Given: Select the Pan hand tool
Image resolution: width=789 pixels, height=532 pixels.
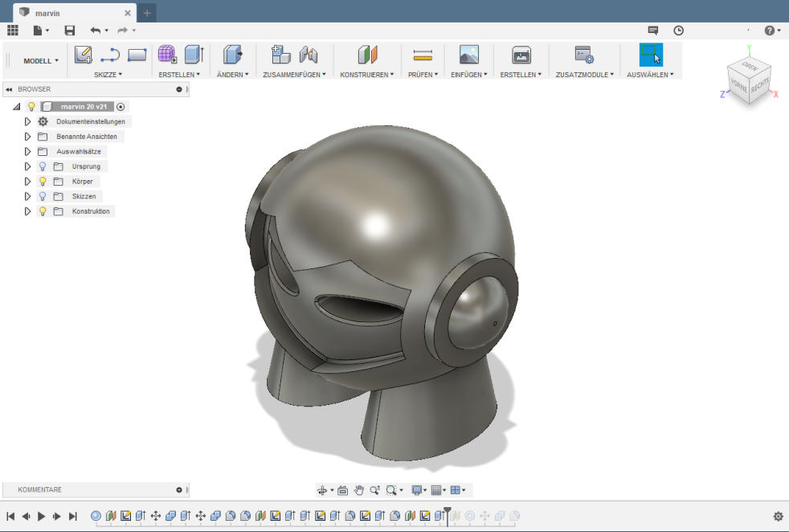Looking at the screenshot, I should click(x=359, y=490).
